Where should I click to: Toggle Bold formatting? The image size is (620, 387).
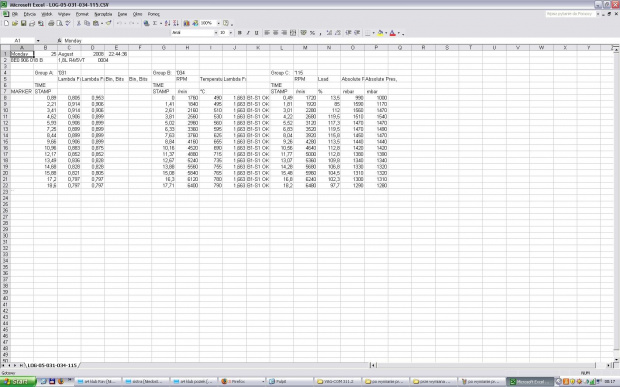point(239,33)
